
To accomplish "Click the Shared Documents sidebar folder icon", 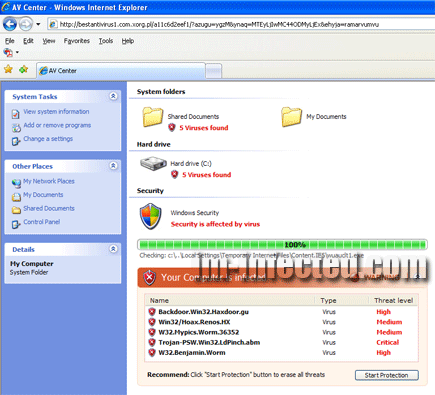I will [x=16, y=210].
